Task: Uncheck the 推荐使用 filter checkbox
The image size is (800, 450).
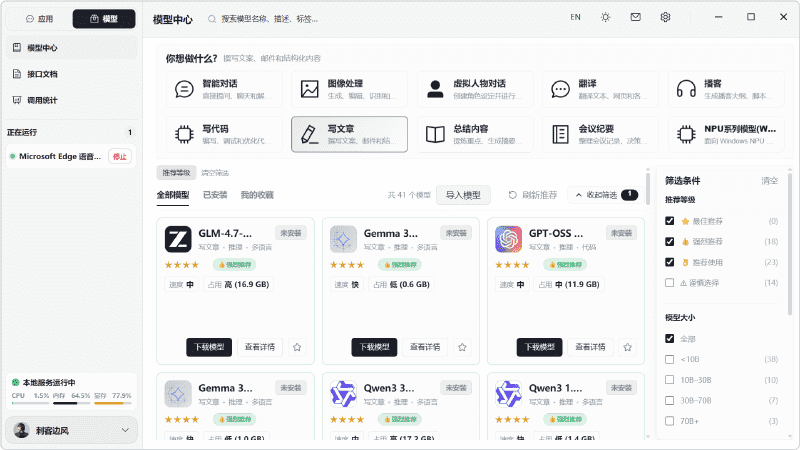Action: [x=669, y=262]
